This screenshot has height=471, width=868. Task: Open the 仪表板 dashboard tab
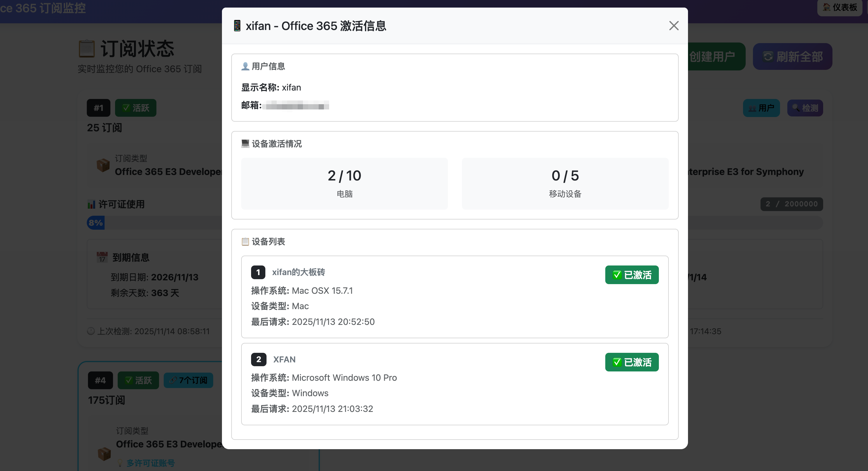(839, 7)
